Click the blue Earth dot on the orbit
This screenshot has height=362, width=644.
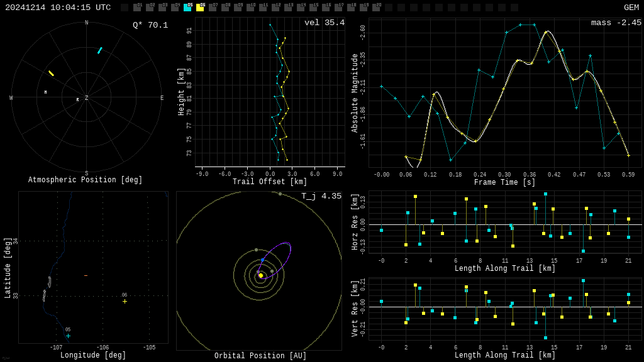263,260
